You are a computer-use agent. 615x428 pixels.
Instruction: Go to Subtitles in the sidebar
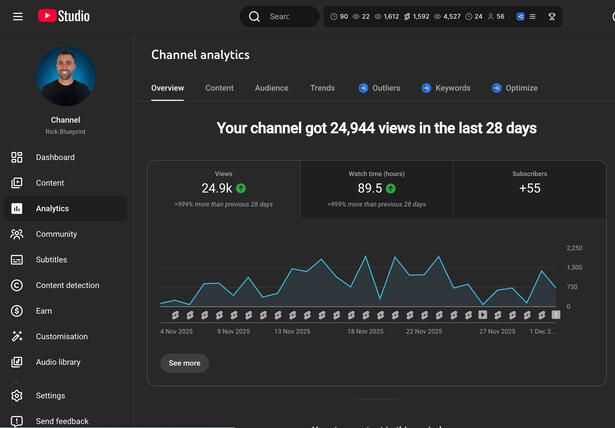tap(51, 260)
